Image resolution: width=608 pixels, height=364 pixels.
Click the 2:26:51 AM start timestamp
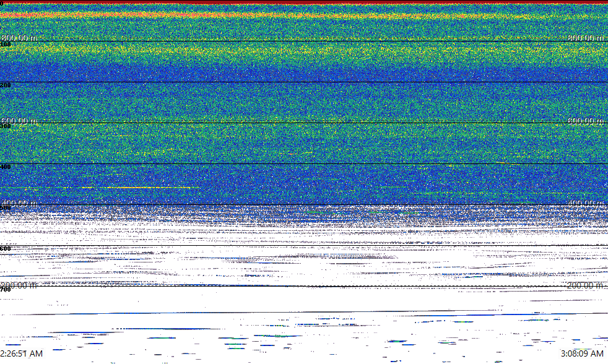[x=21, y=353]
